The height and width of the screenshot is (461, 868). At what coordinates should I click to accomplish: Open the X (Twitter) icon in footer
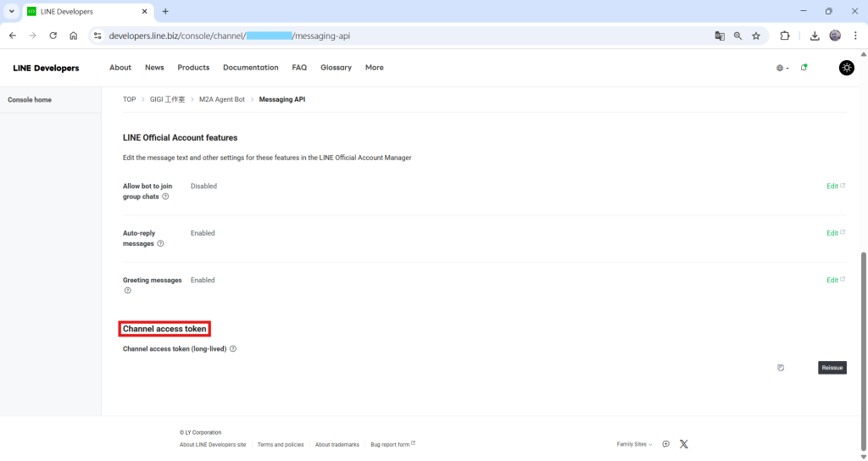click(x=684, y=444)
